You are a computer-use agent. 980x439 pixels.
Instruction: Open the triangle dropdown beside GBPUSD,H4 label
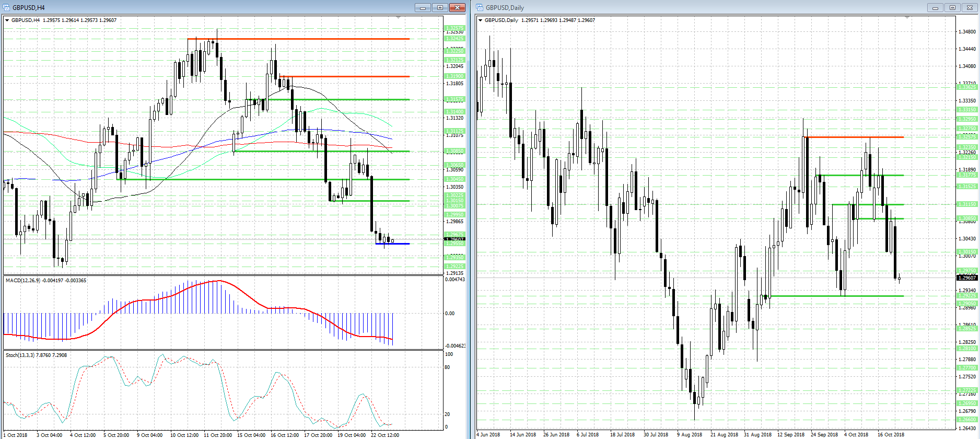[x=7, y=20]
